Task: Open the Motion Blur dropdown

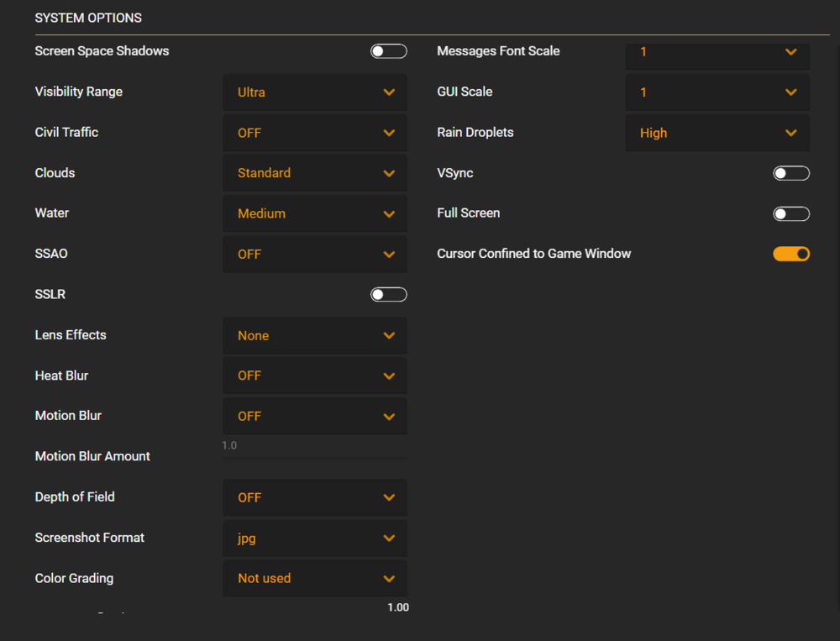Action: click(x=314, y=416)
